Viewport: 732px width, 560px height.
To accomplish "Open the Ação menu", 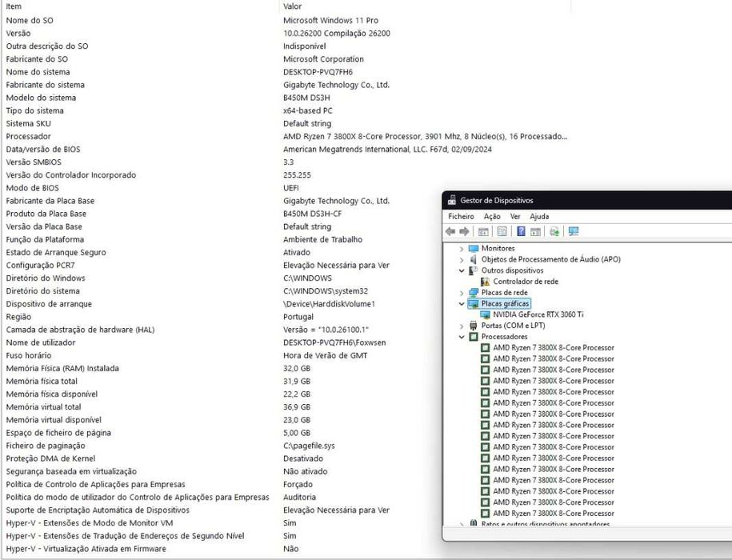I will coord(492,217).
